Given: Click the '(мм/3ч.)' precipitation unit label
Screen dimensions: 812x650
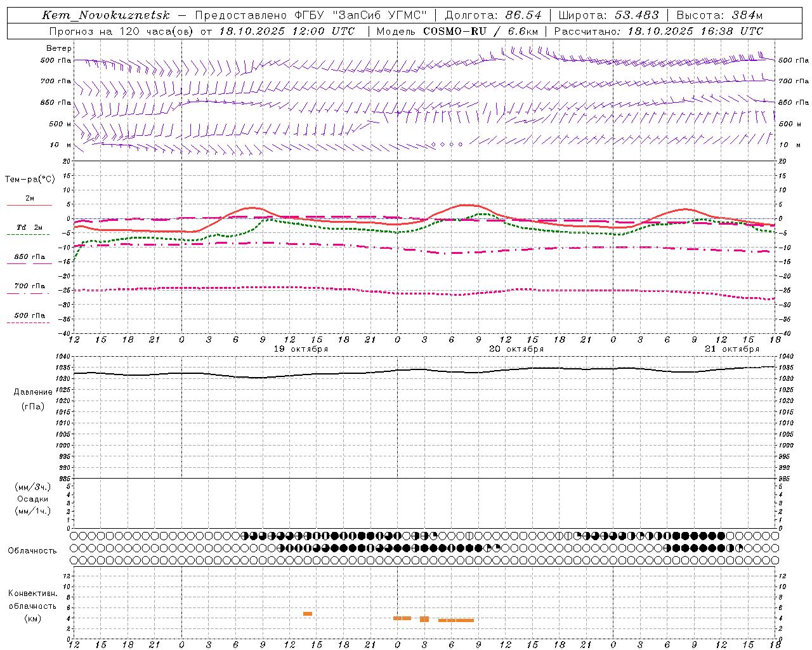Looking at the screenshot, I should 33,487.
